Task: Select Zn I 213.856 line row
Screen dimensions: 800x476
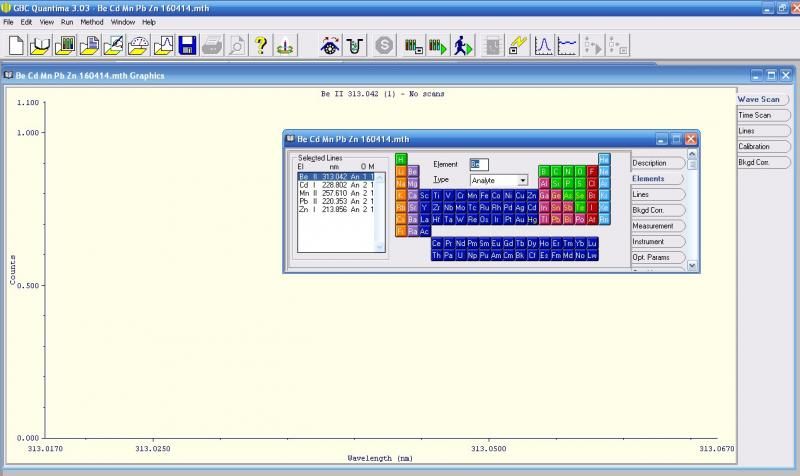Action: click(x=336, y=209)
